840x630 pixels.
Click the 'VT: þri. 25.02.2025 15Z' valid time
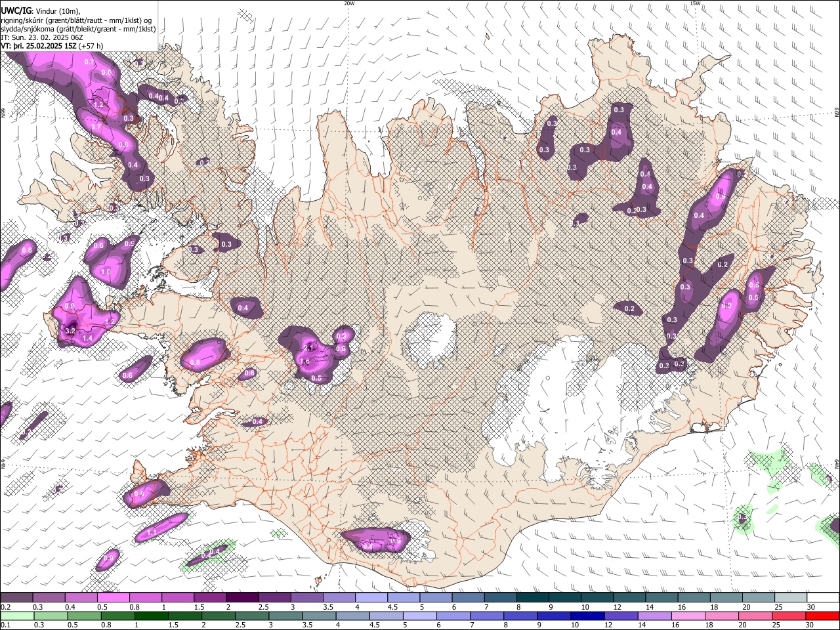point(39,46)
